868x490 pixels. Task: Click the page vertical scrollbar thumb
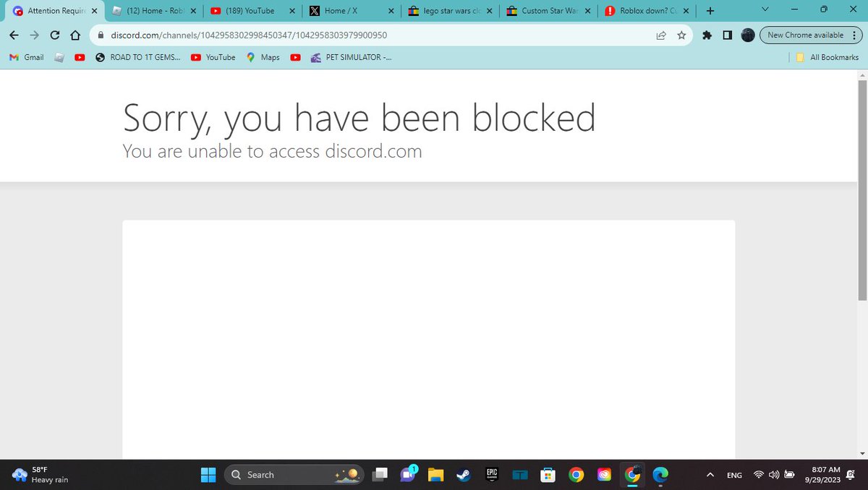point(862,191)
